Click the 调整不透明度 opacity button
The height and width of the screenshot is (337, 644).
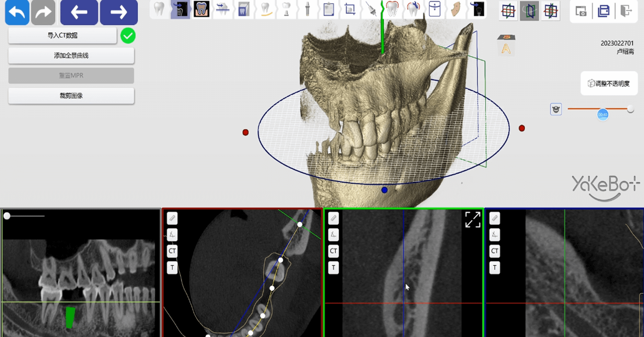[x=609, y=83]
